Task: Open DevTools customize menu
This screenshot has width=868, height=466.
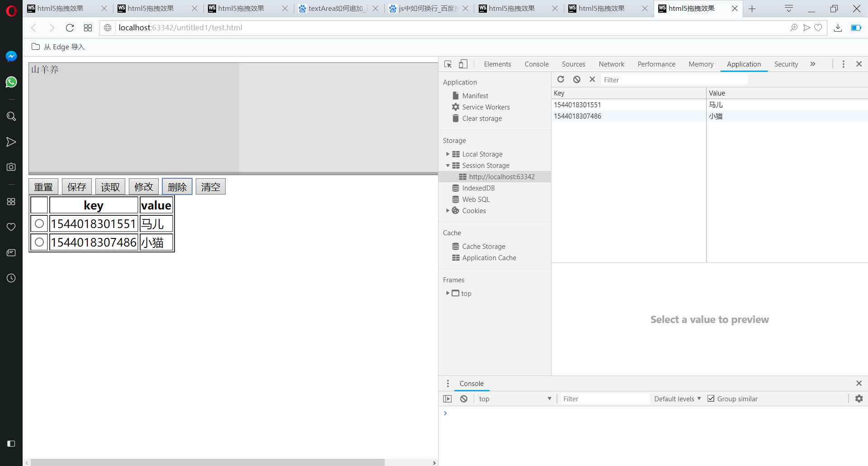Action: coord(843,64)
